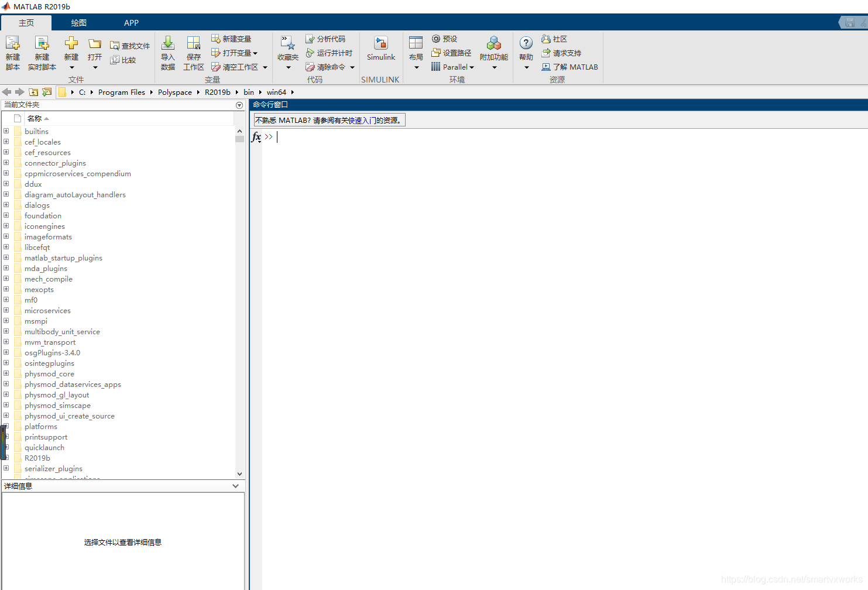Click win64 in address path

(x=276, y=92)
